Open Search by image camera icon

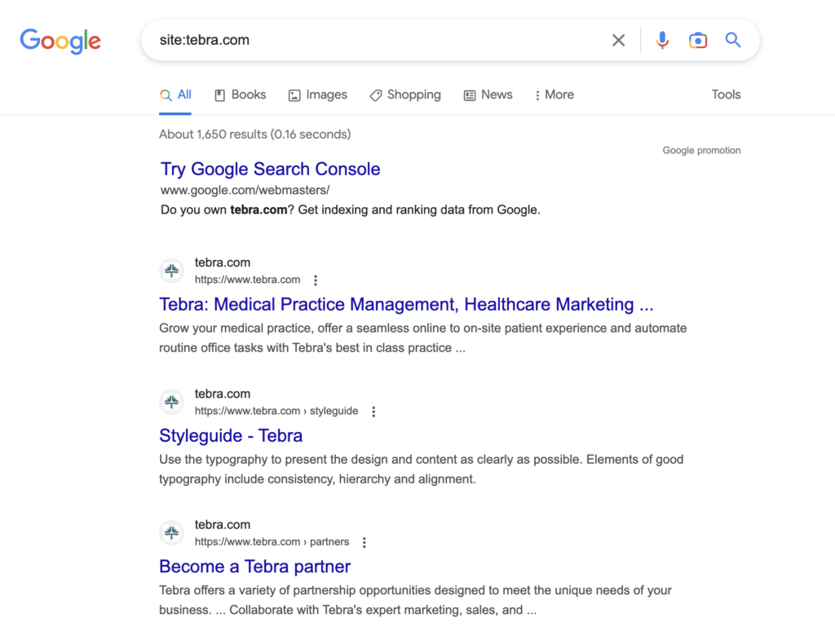pyautogui.click(x=698, y=41)
